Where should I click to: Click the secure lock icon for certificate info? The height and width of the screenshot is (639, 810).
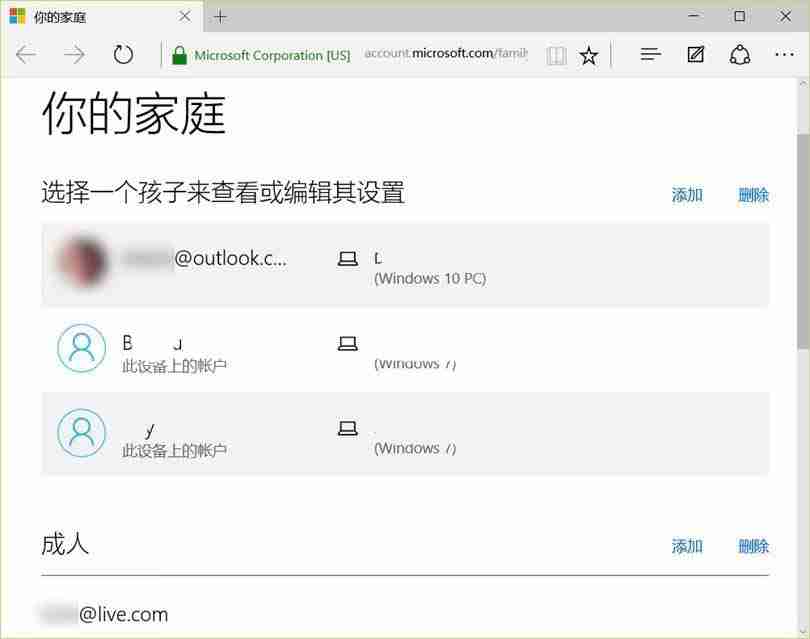click(x=181, y=55)
